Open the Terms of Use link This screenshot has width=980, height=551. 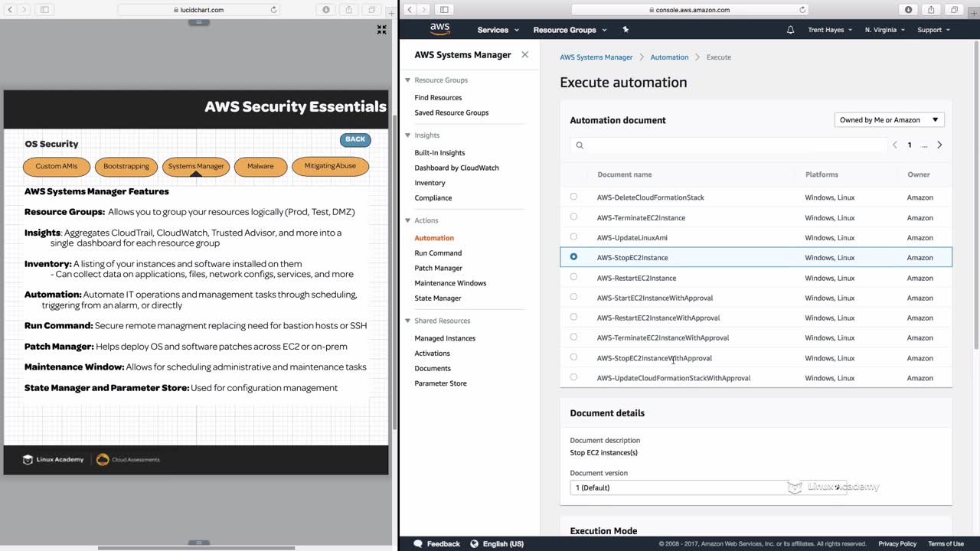click(x=946, y=543)
